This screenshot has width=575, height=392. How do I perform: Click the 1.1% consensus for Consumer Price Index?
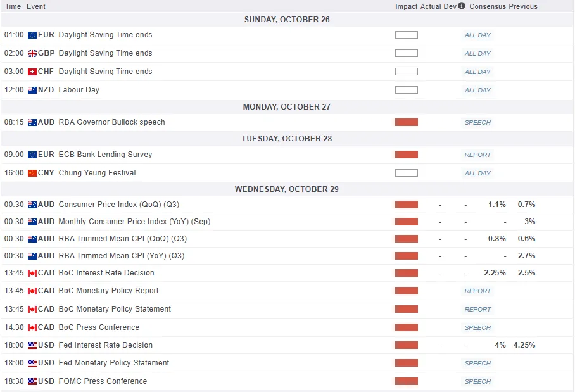pos(497,205)
